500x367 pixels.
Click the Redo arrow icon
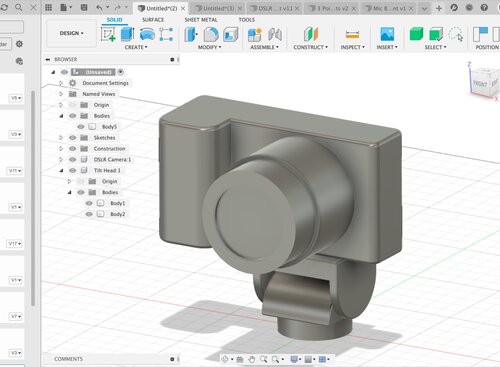118,7
